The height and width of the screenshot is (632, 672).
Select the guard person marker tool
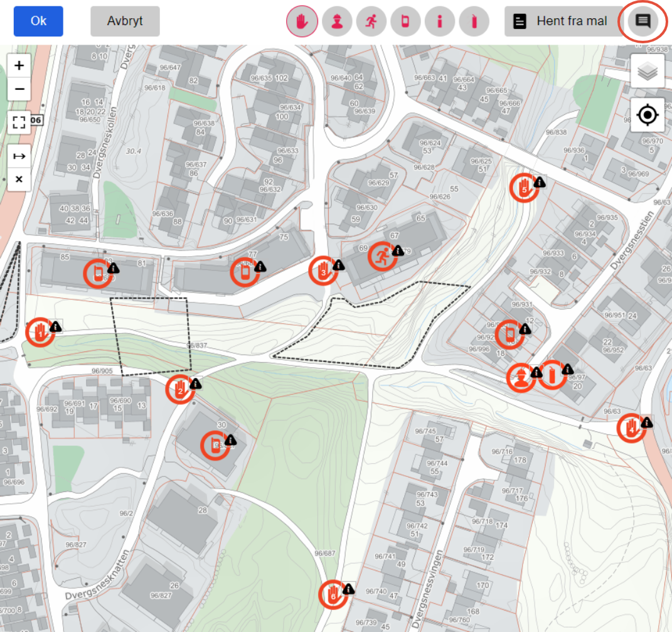[x=337, y=21]
